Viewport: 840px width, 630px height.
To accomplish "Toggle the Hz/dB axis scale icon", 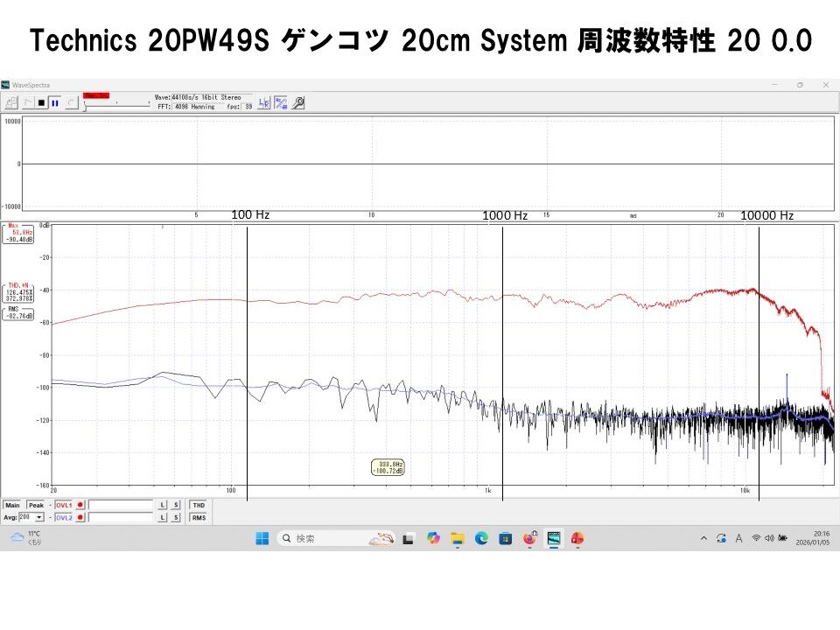I will tap(281, 103).
